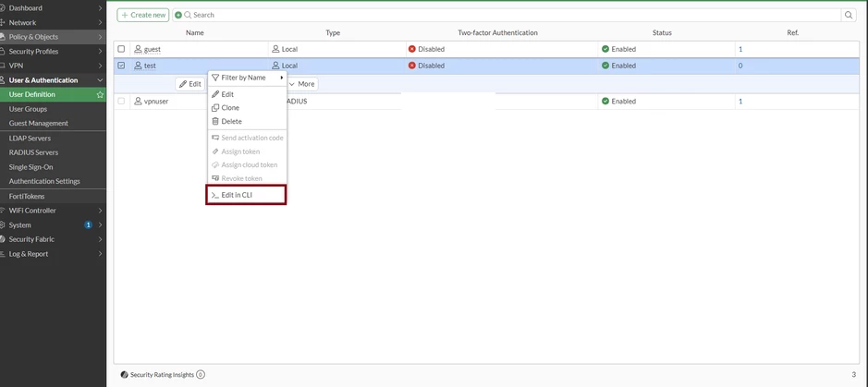Click red Disabled icon in guest row

point(412,49)
